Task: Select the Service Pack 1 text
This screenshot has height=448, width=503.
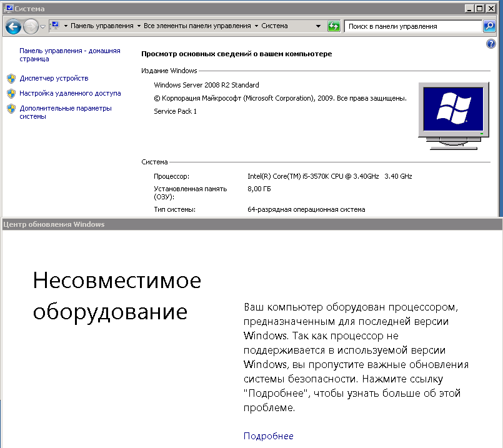Action: click(175, 111)
